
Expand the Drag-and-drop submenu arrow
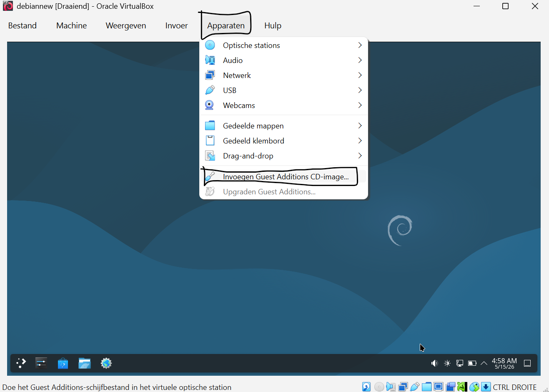click(360, 156)
